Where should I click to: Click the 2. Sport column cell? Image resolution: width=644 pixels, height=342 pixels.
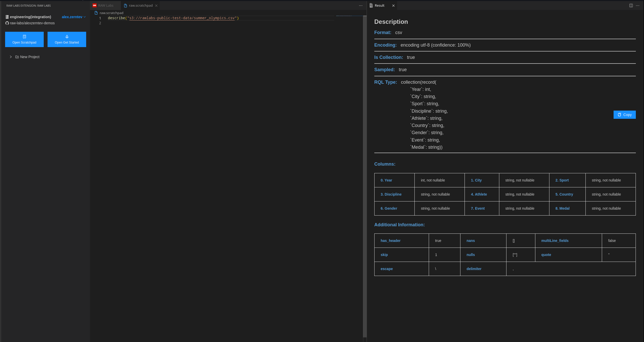[x=567, y=180]
